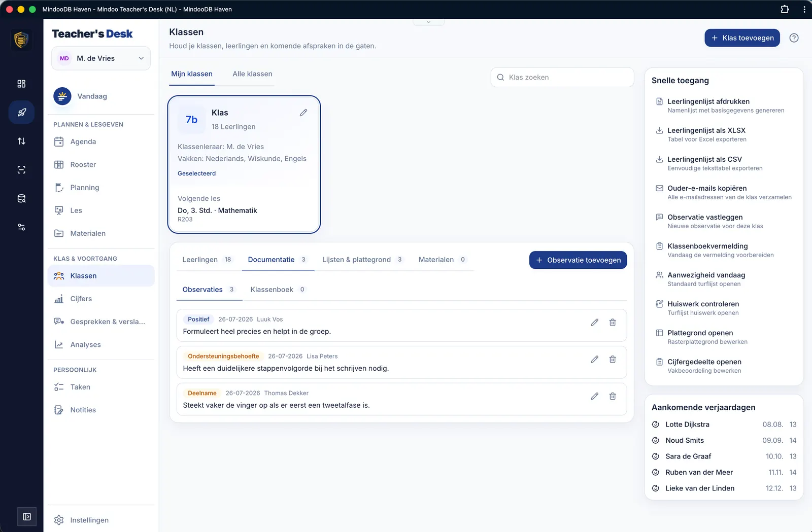The width and height of the screenshot is (812, 532).
Task: Click Noud Smits birthday entry
Action: (x=724, y=441)
